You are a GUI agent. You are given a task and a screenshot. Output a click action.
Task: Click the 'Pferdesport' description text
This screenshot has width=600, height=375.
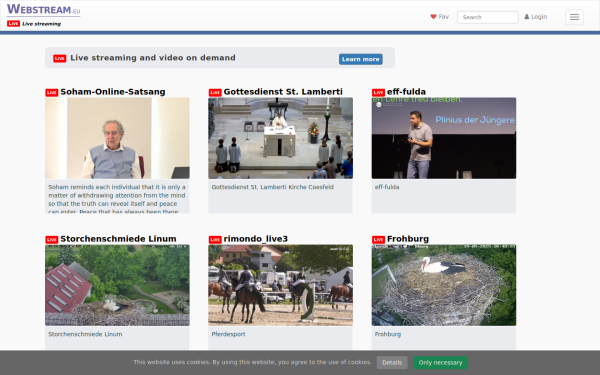228,334
